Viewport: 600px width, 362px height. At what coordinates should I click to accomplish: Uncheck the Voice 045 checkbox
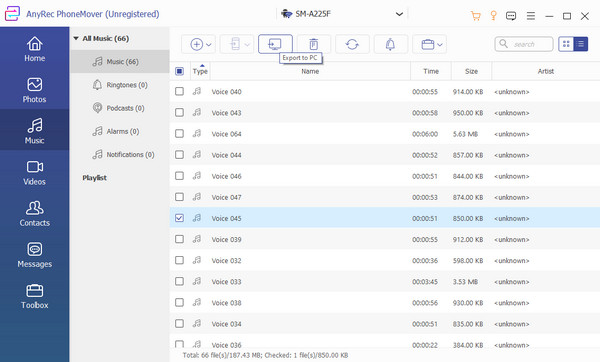[x=179, y=218]
